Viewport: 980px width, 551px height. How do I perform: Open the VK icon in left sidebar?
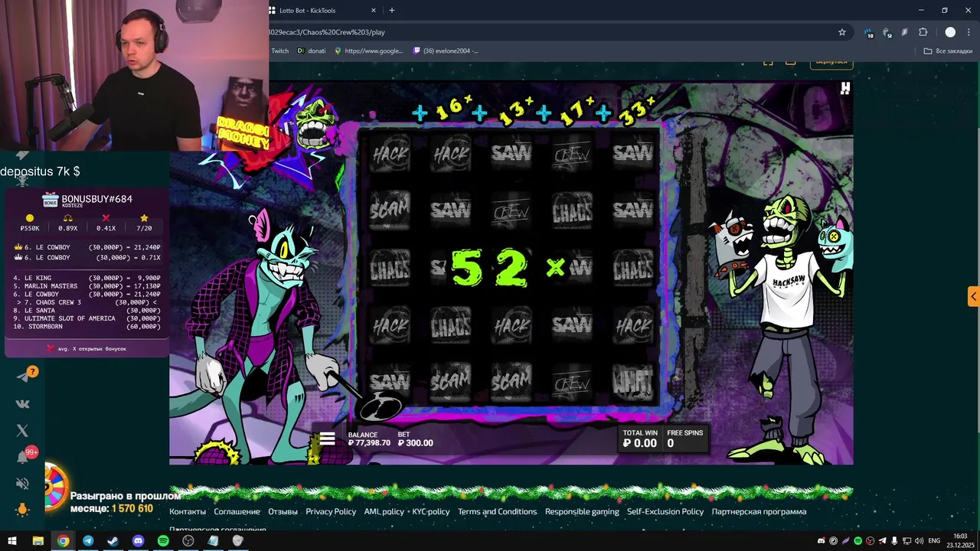click(22, 403)
